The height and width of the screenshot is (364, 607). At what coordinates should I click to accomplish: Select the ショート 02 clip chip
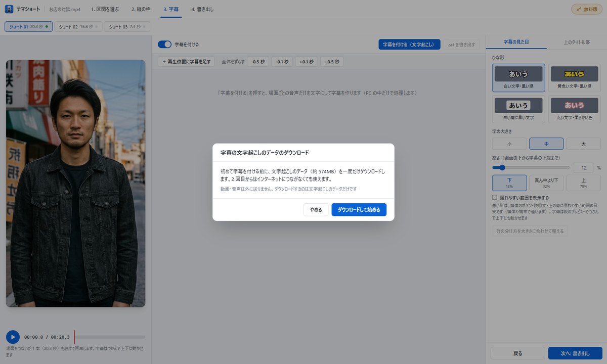(78, 26)
